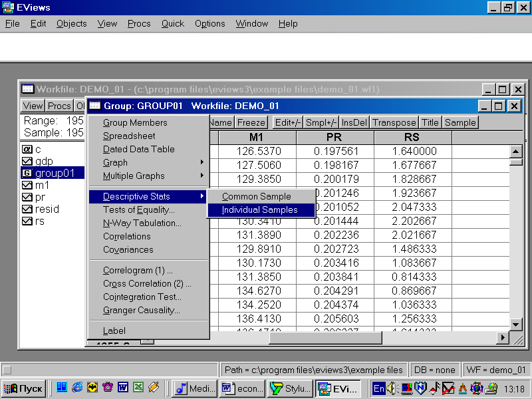Select Cointegration Test... entry
The width and height of the screenshot is (532, 399).
148,297
